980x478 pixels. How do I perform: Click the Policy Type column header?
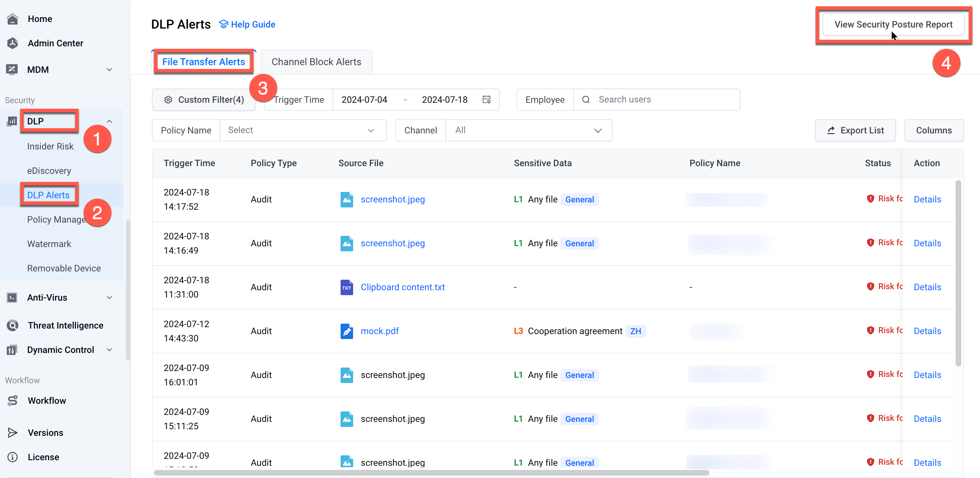click(273, 163)
